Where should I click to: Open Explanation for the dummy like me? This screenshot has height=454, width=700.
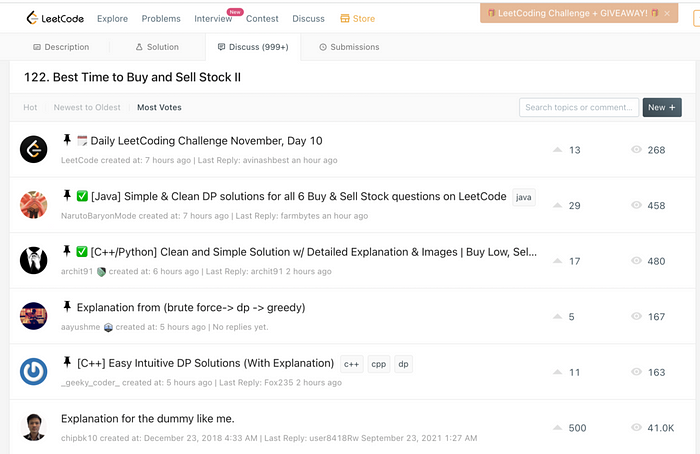pyautogui.click(x=148, y=419)
